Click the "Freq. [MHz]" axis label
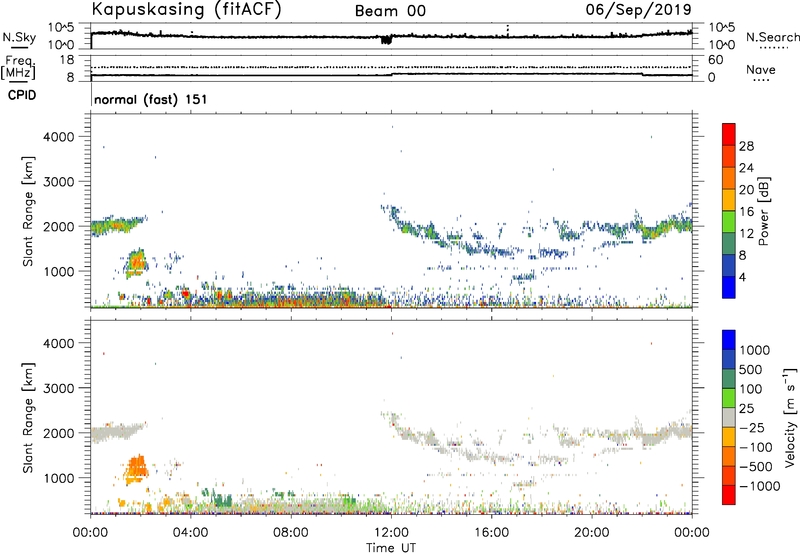 pyautogui.click(x=19, y=68)
